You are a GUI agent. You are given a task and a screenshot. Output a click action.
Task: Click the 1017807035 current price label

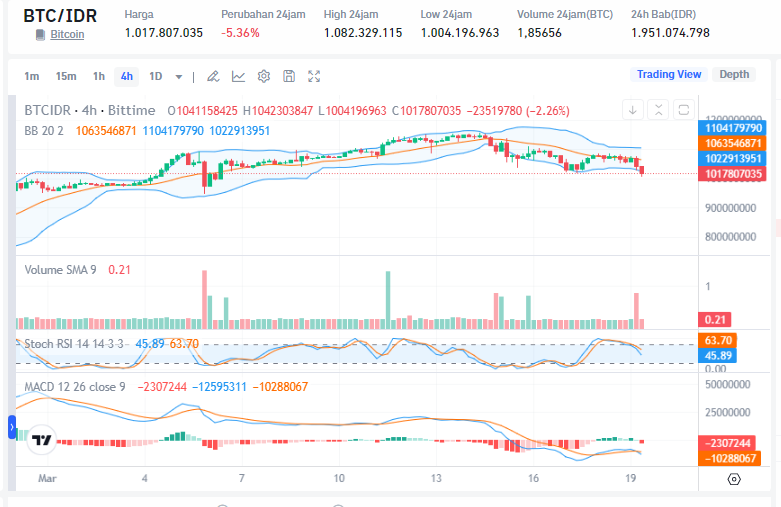click(734, 174)
